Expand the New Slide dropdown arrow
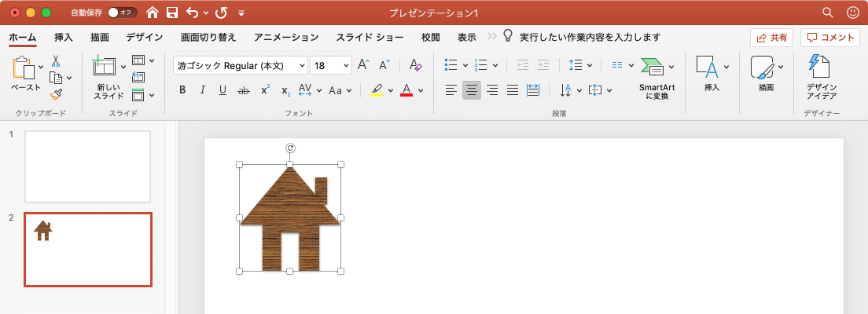This screenshot has height=314, width=868. (123, 68)
